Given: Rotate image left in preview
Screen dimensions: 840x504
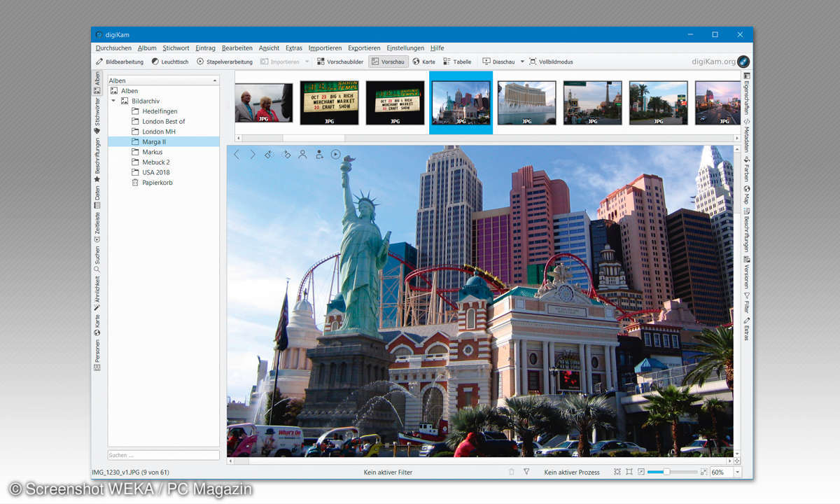Looking at the screenshot, I should [269, 155].
